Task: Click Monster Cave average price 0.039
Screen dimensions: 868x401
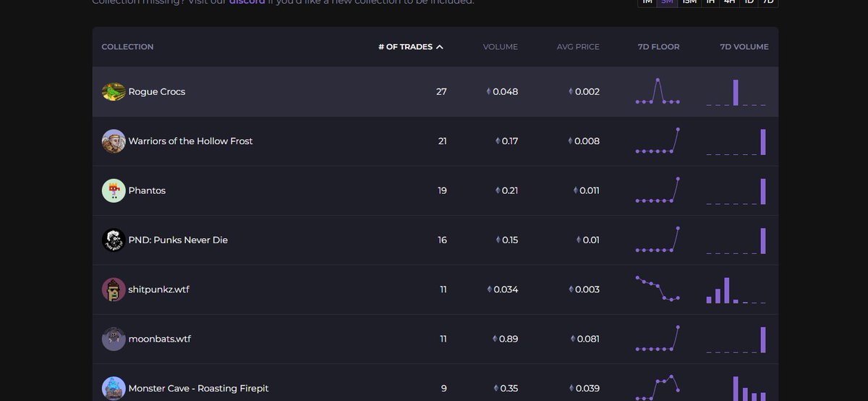Action: [584, 388]
